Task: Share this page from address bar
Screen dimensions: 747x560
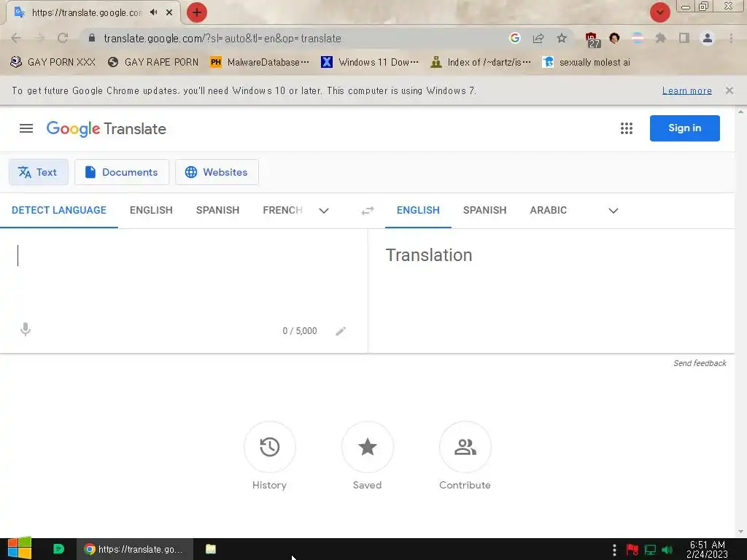Action: coord(538,38)
